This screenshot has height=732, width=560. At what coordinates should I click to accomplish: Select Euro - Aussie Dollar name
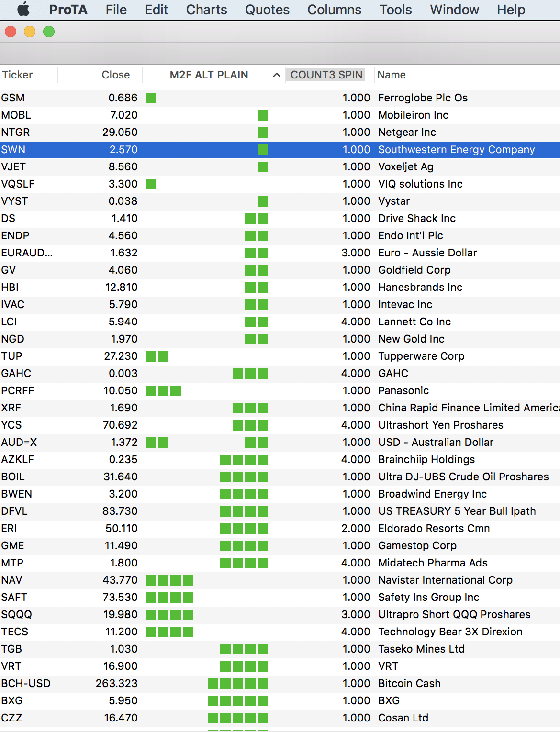coord(427,253)
